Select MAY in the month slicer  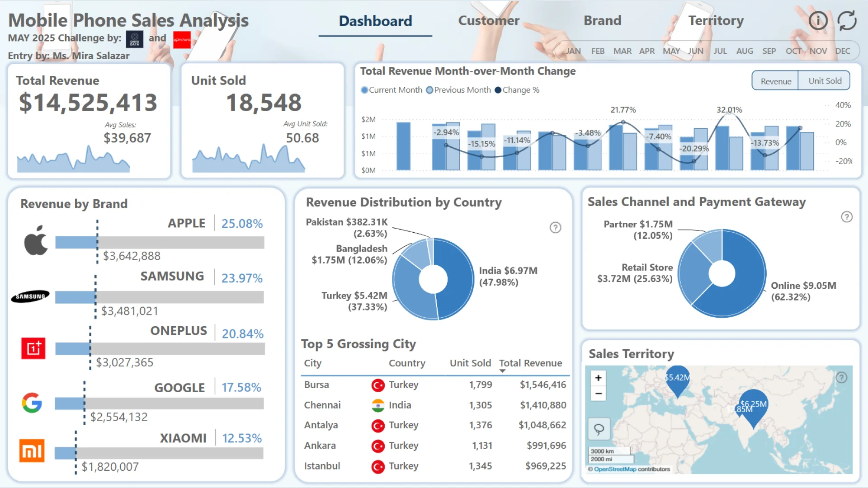(x=671, y=51)
